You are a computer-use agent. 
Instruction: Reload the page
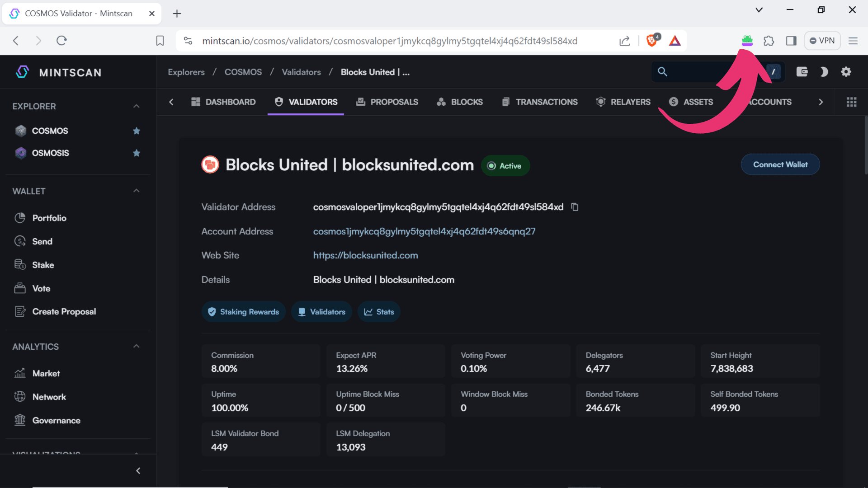coord(61,41)
